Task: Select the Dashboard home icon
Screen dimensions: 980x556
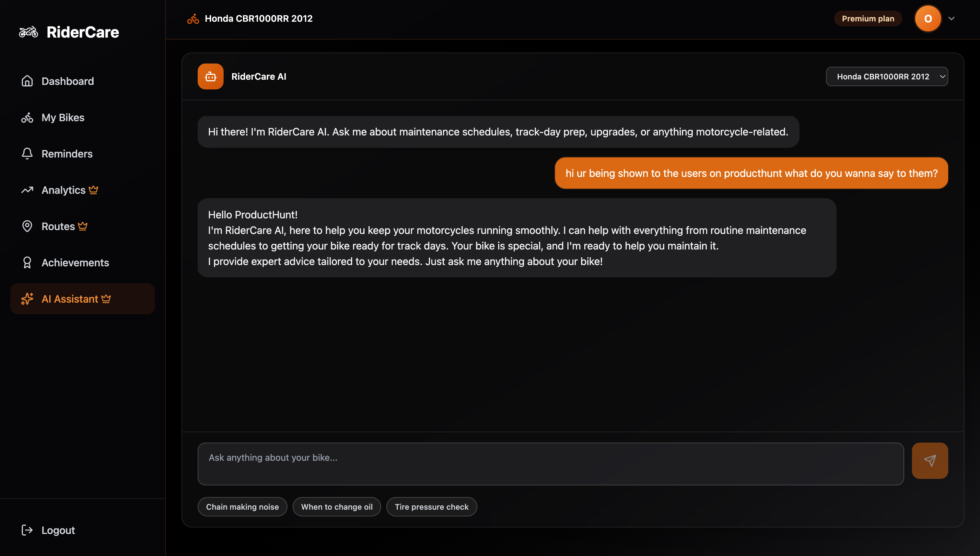Action: [x=27, y=81]
